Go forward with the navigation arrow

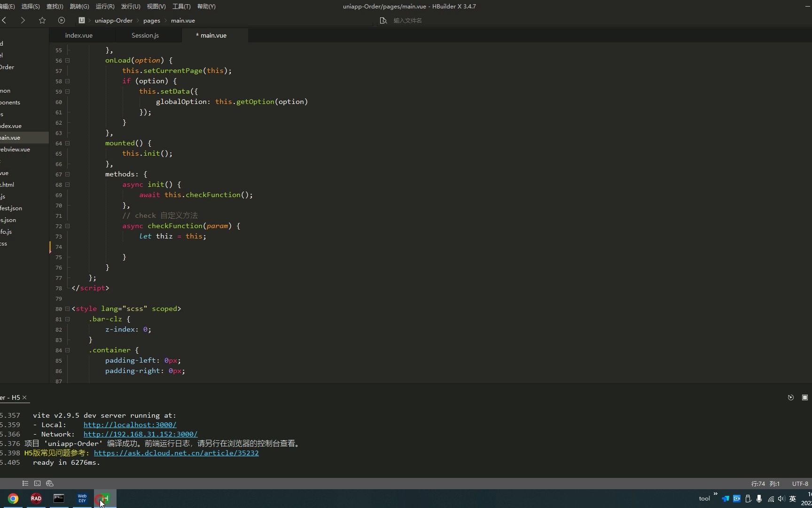23,20
